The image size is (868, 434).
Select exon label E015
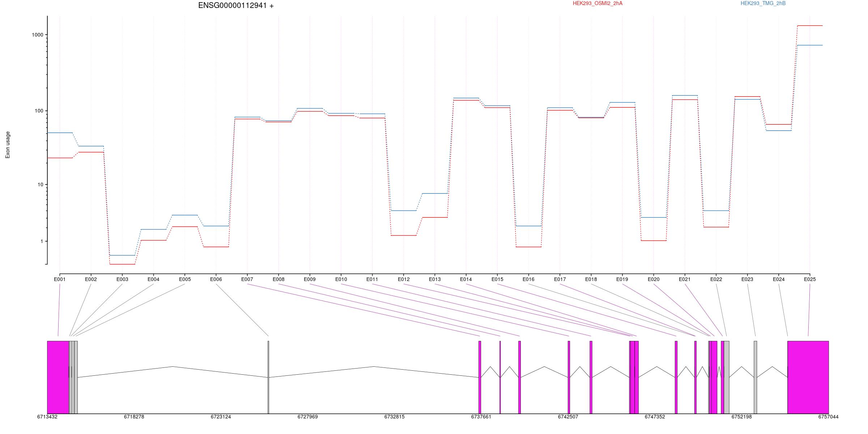[x=497, y=279]
